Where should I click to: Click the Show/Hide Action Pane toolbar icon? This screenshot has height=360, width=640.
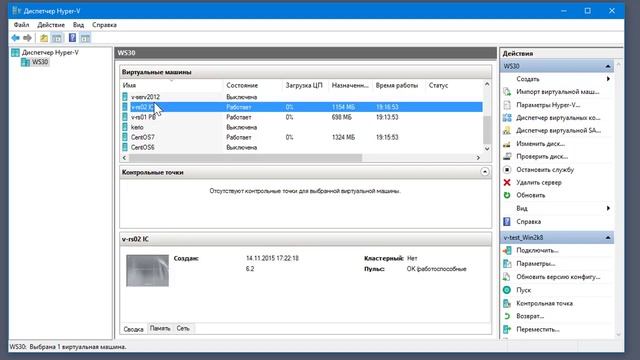click(x=85, y=38)
